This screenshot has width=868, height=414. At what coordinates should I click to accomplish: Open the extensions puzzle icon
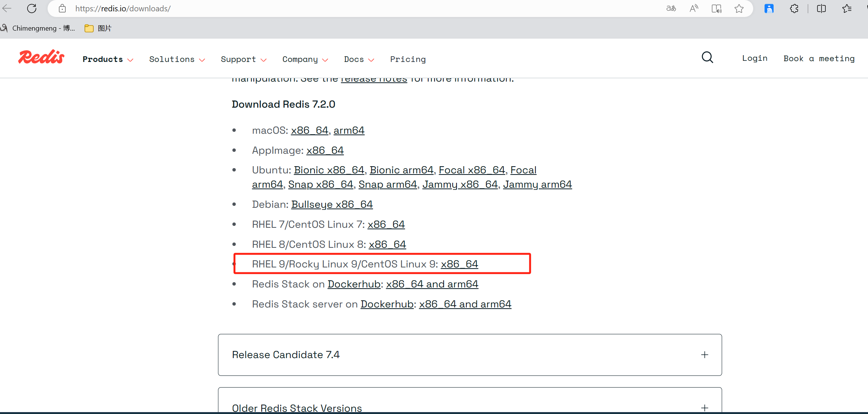[x=794, y=8]
